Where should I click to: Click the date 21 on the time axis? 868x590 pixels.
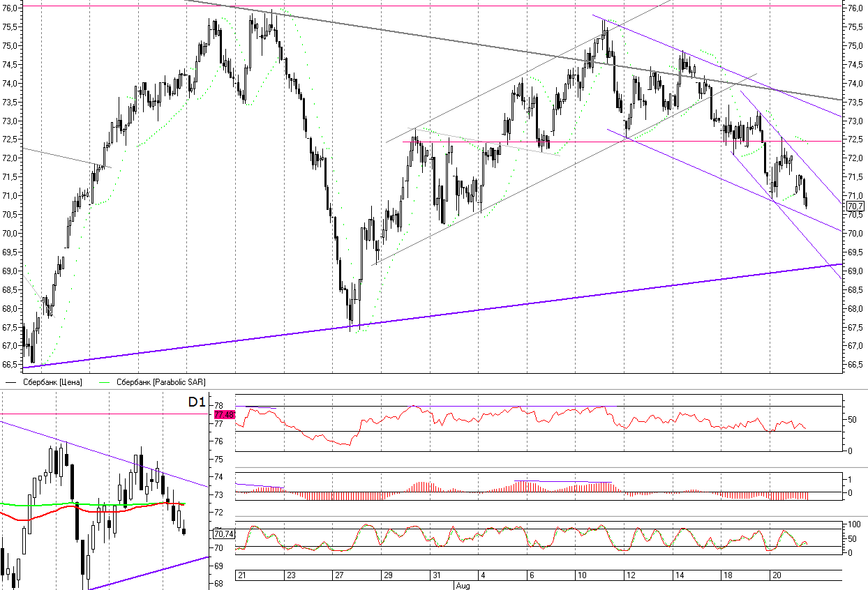242,576
